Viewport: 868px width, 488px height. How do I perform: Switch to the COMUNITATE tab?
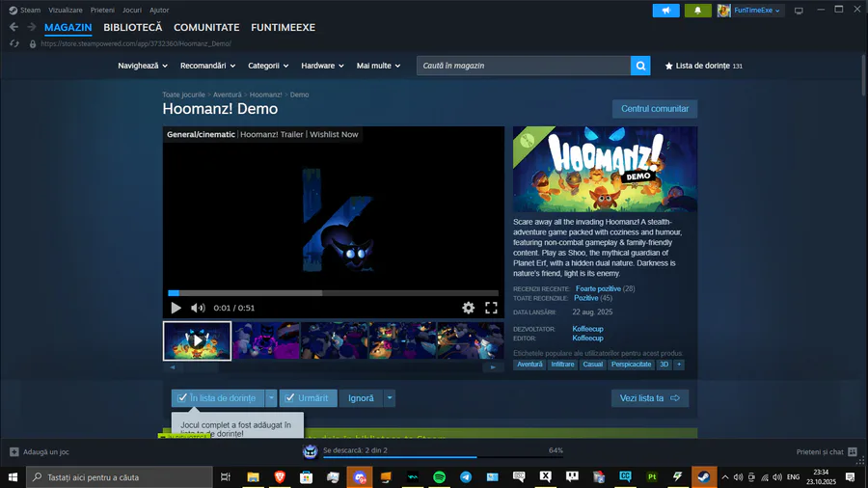pyautogui.click(x=206, y=27)
